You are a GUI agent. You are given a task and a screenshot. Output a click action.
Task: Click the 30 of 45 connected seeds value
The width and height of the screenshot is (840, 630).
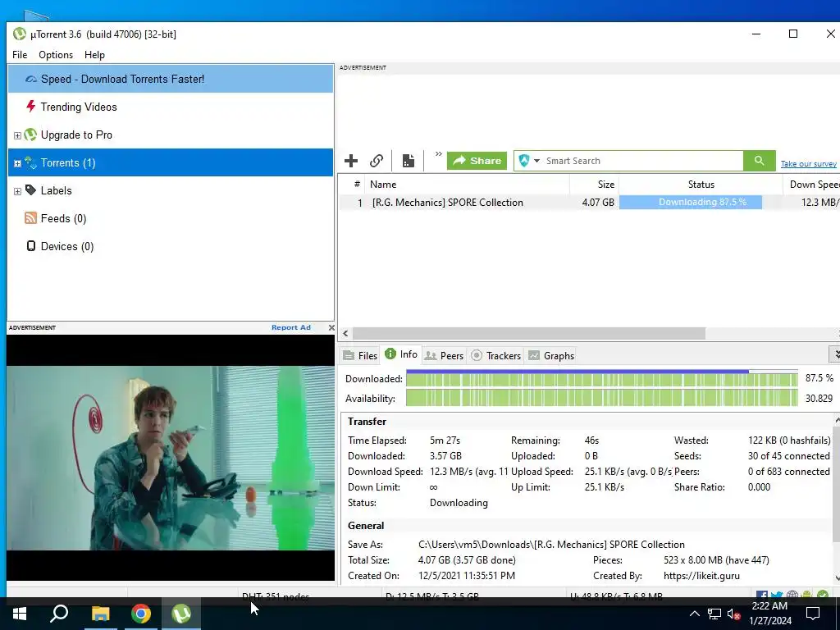click(788, 456)
